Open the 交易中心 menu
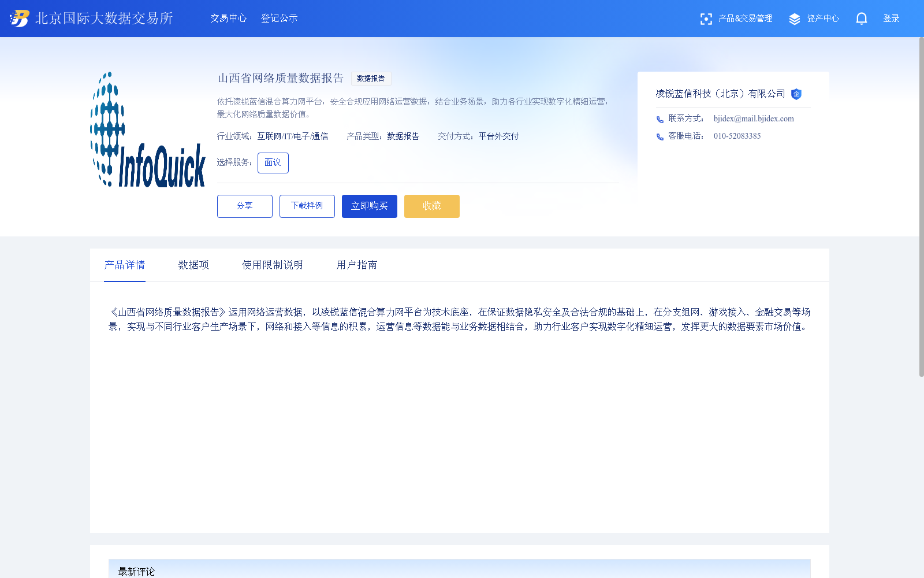Screen dimensions: 924x578 [229, 18]
